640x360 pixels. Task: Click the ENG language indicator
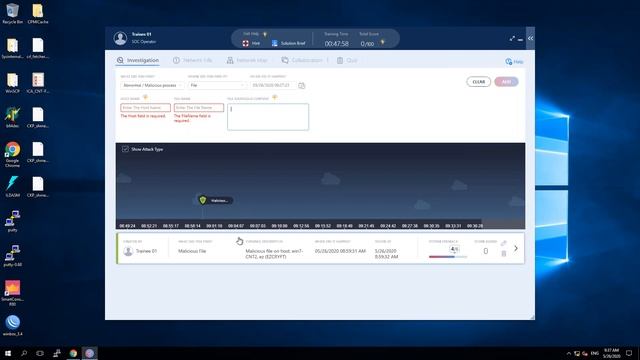point(595,353)
